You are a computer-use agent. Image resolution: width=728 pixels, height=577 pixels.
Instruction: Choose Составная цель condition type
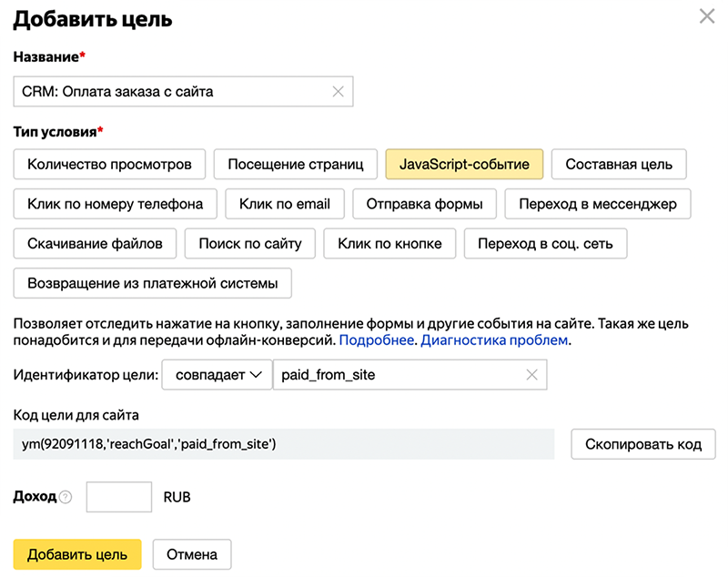coord(619,165)
